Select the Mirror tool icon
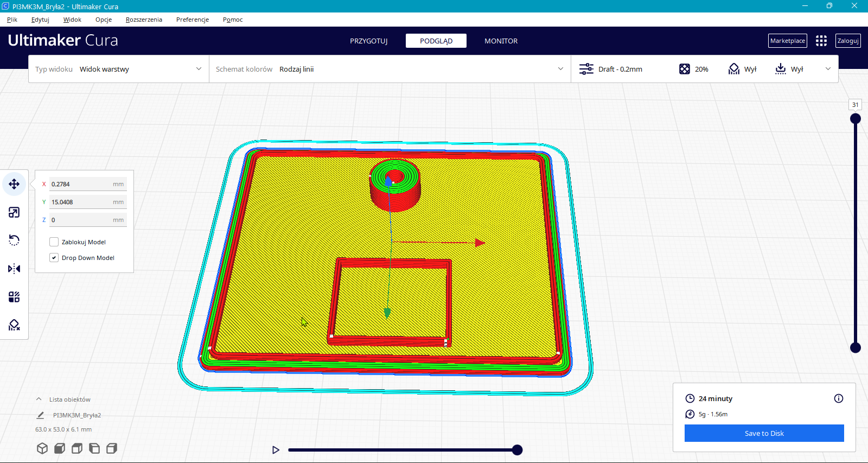This screenshot has height=463, width=868. point(14,269)
